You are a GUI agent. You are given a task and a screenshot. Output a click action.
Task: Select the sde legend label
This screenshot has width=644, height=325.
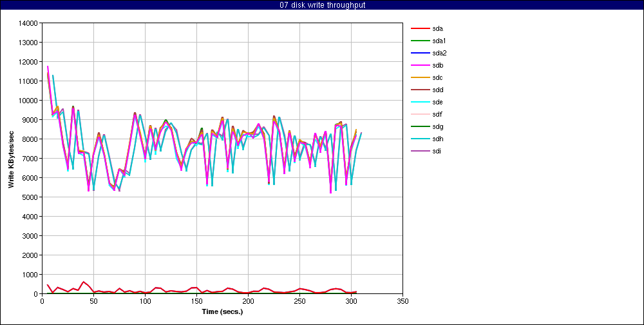click(438, 102)
